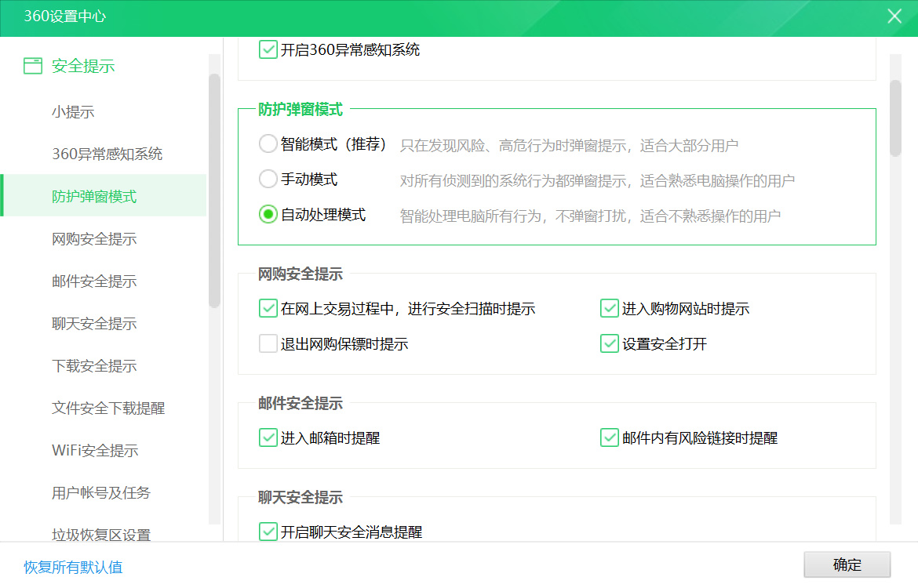Open WiFi安全提示 sidebar item

96,451
